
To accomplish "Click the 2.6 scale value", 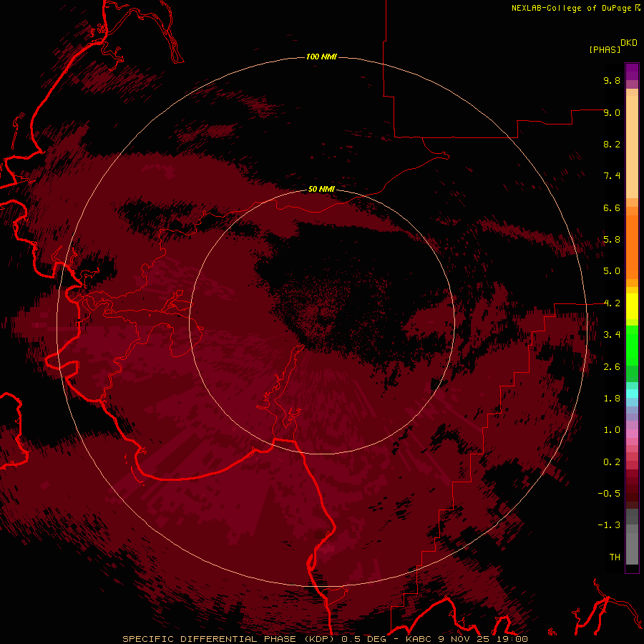I will tap(612, 367).
